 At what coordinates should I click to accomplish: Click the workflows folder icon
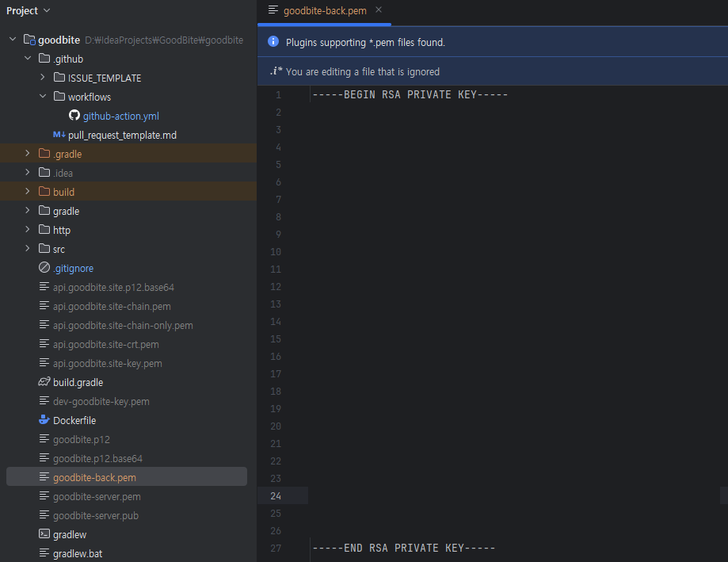[59, 97]
